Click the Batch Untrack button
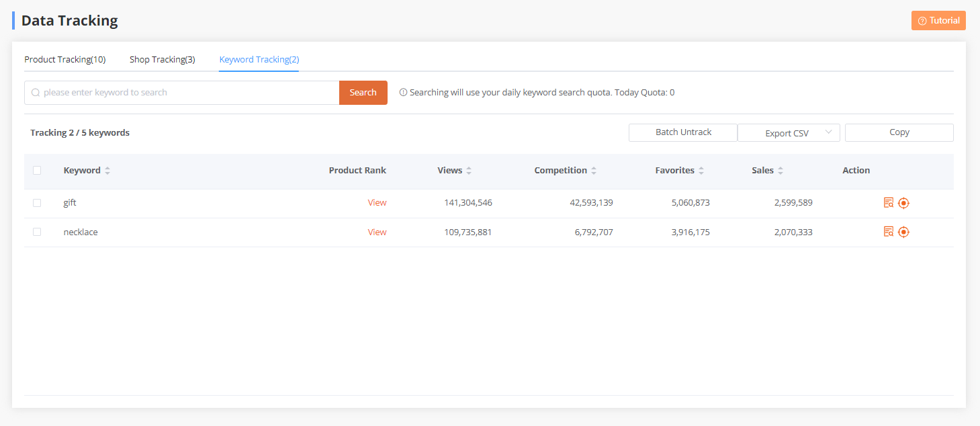 coord(682,132)
